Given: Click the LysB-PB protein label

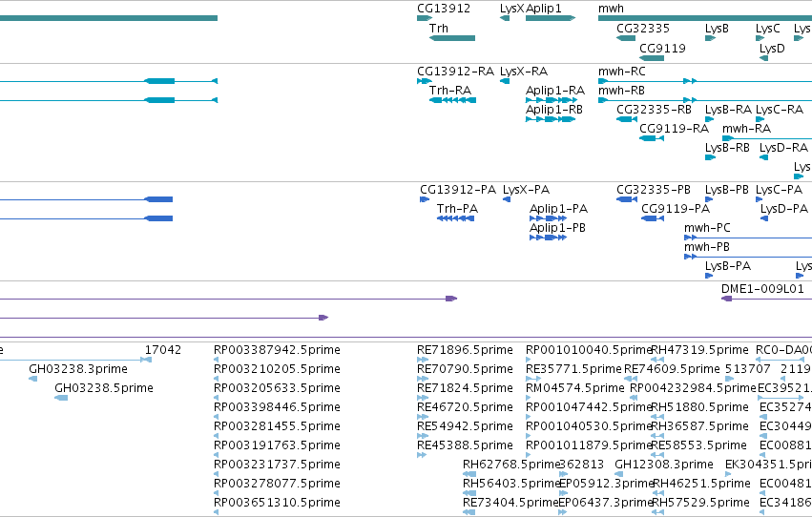Looking at the screenshot, I should [x=726, y=191].
